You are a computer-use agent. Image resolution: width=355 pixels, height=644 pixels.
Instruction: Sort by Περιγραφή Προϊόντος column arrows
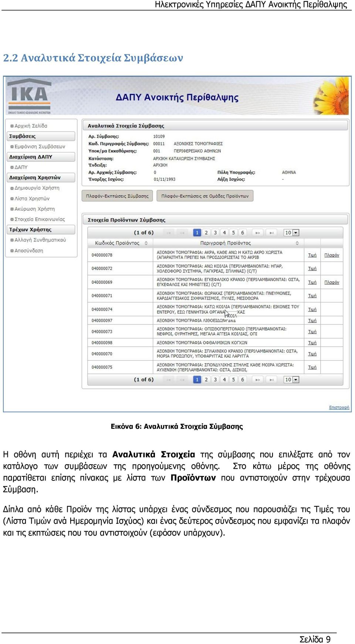[297, 243]
